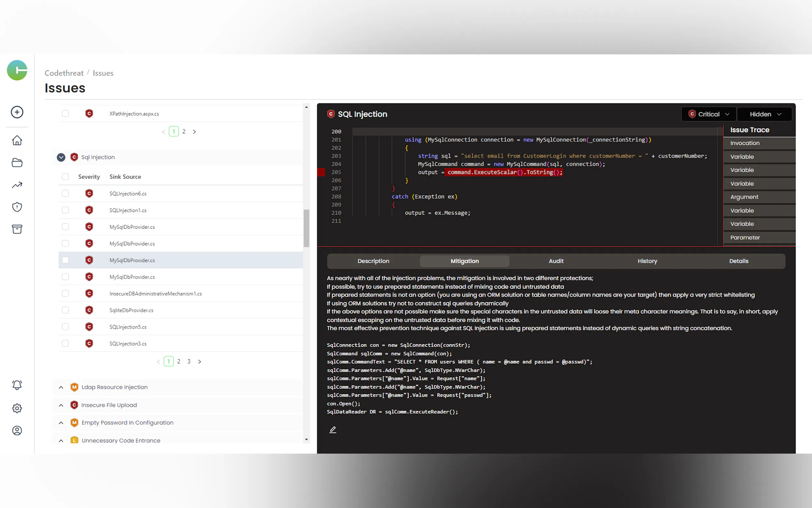Check the SQLInjection6.cs row checkbox
The image size is (812, 508).
point(66,194)
